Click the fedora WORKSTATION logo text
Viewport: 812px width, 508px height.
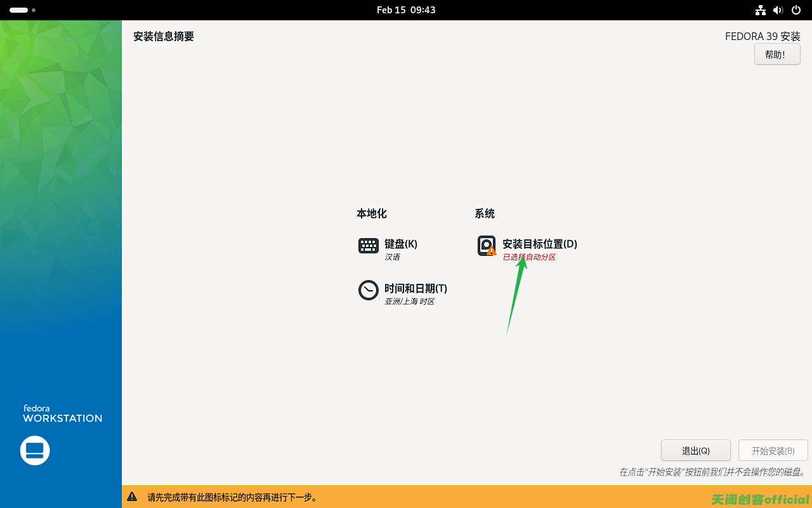(62, 414)
